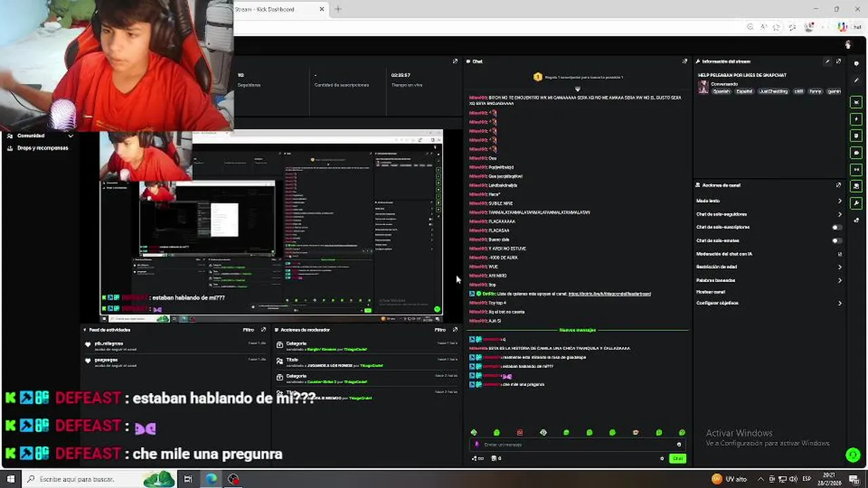Viewport: 868px width, 488px height.
Task: Pop out the Chat panel
Action: tap(685, 62)
